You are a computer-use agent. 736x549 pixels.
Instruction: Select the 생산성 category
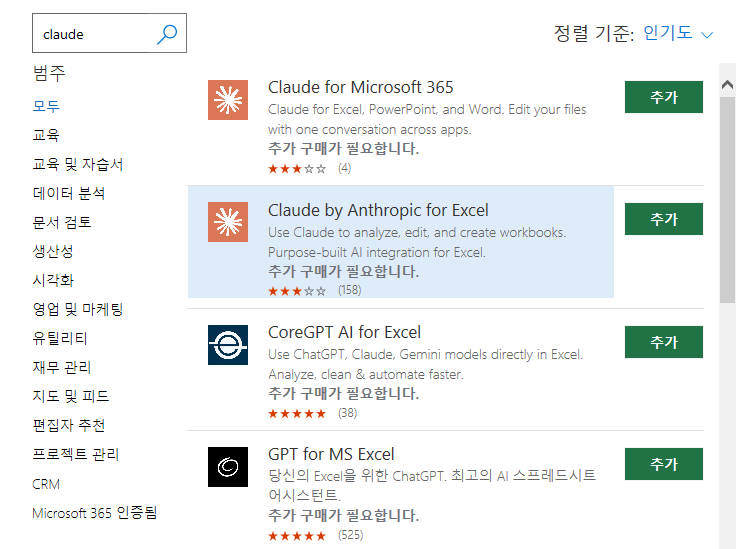point(53,252)
